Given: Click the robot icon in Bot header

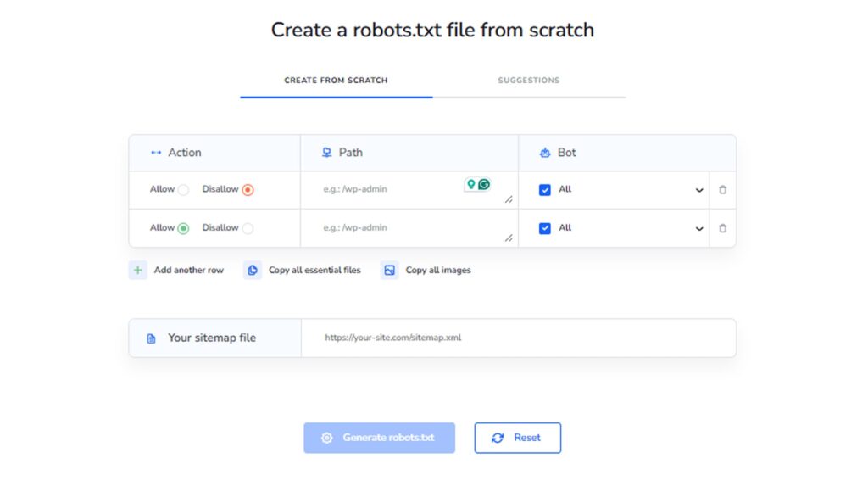Looking at the screenshot, I should tap(545, 153).
